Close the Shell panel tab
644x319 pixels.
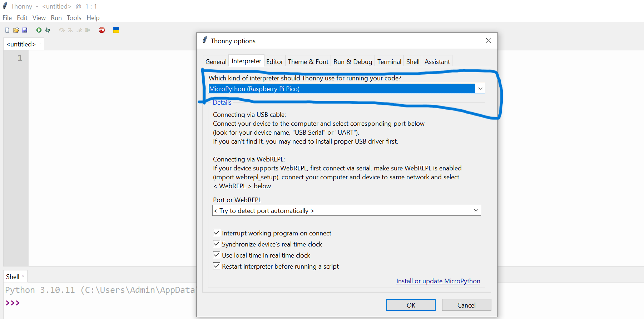tap(23, 276)
